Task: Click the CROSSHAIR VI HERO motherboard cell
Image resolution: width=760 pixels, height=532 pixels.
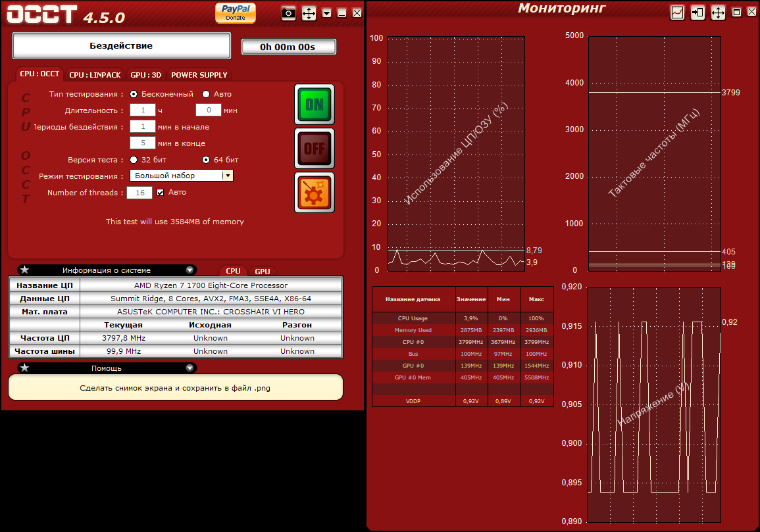Action: pos(211,312)
